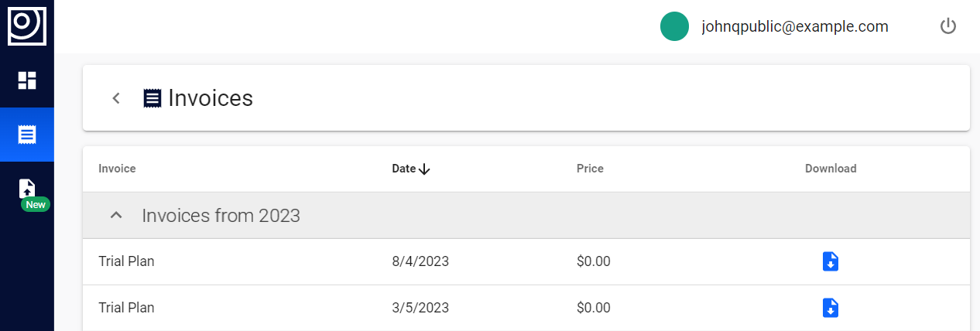
Task: Collapse the Invoices from 2023 group chevron
Action: tap(116, 215)
